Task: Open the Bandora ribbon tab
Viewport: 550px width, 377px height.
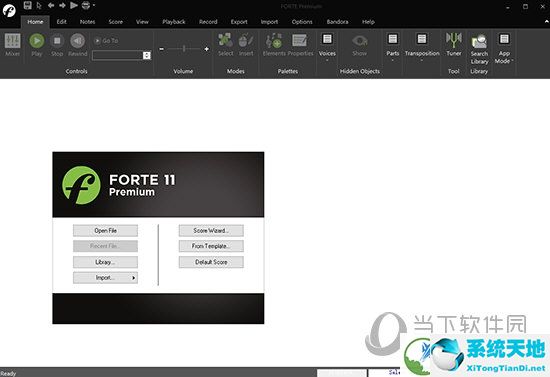Action: [337, 22]
